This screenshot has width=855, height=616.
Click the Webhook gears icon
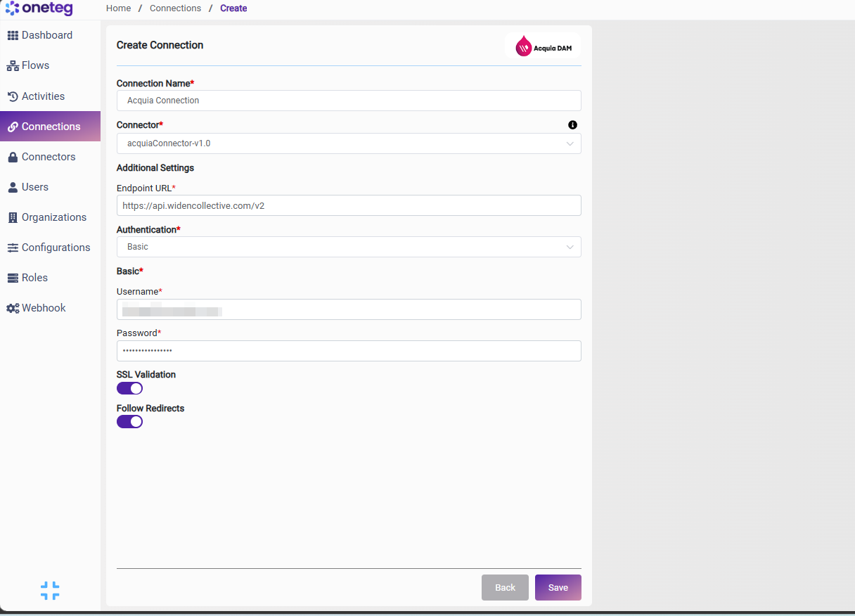click(x=13, y=308)
